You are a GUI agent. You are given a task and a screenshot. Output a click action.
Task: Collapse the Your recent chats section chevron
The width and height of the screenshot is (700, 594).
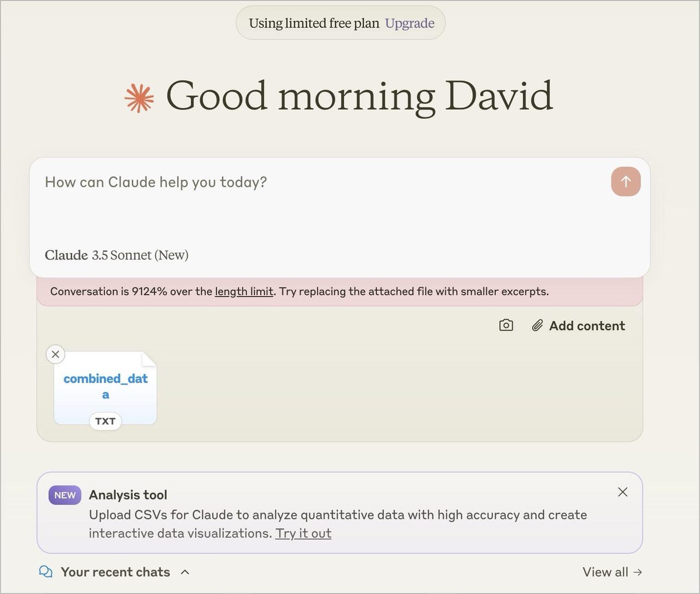click(x=185, y=572)
